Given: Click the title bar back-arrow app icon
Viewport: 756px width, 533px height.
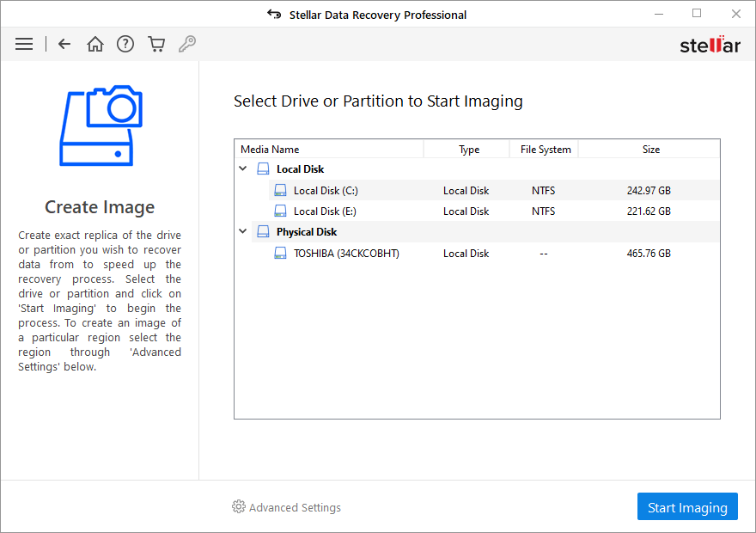Looking at the screenshot, I should (x=274, y=15).
